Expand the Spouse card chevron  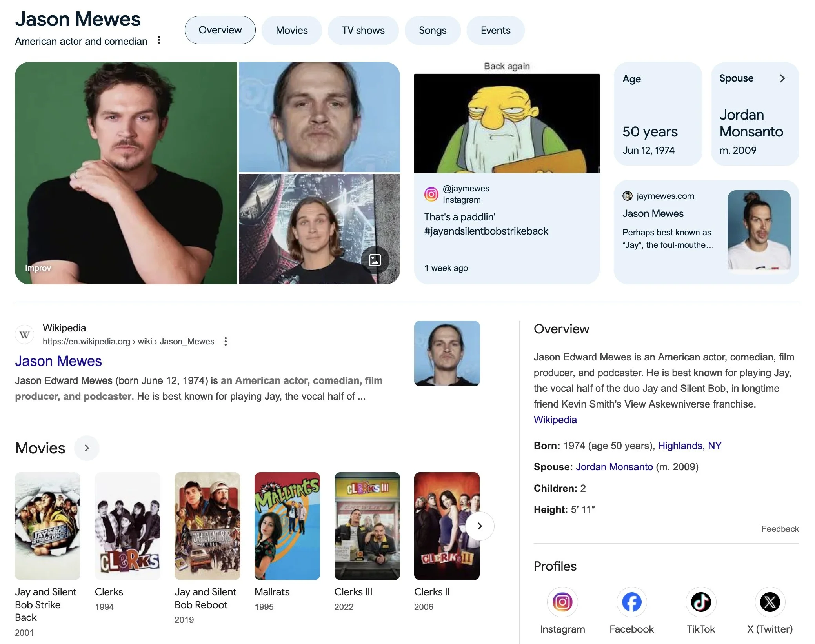(782, 78)
